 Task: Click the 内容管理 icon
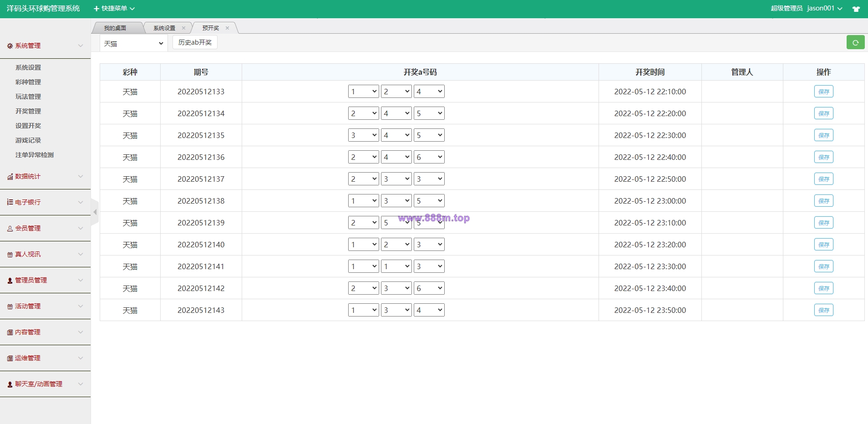10,332
